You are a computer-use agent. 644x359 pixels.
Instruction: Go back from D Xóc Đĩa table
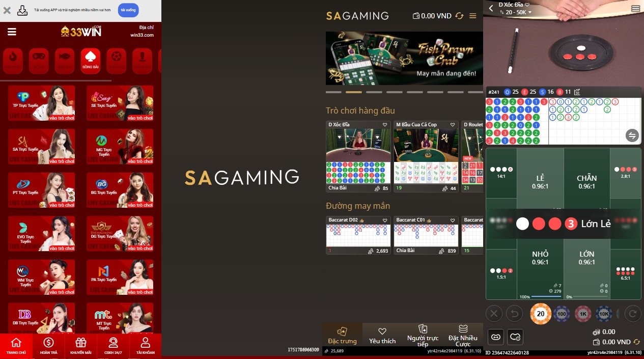tap(491, 8)
